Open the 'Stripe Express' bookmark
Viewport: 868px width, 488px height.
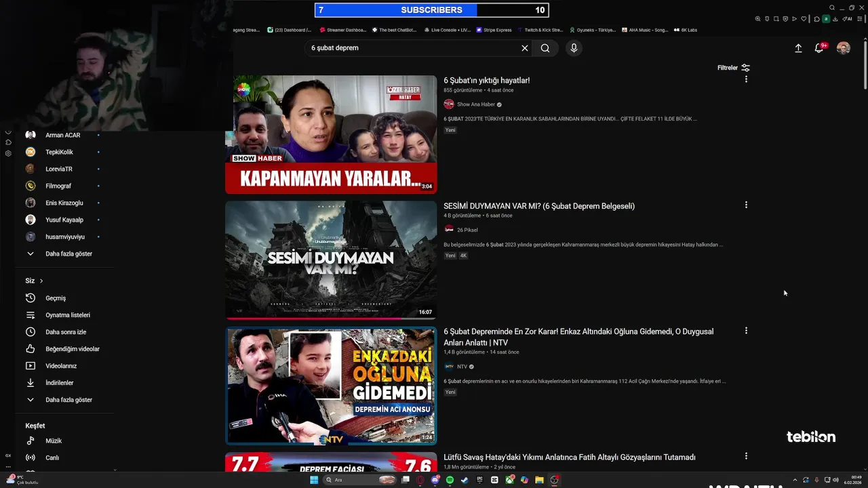pos(494,30)
